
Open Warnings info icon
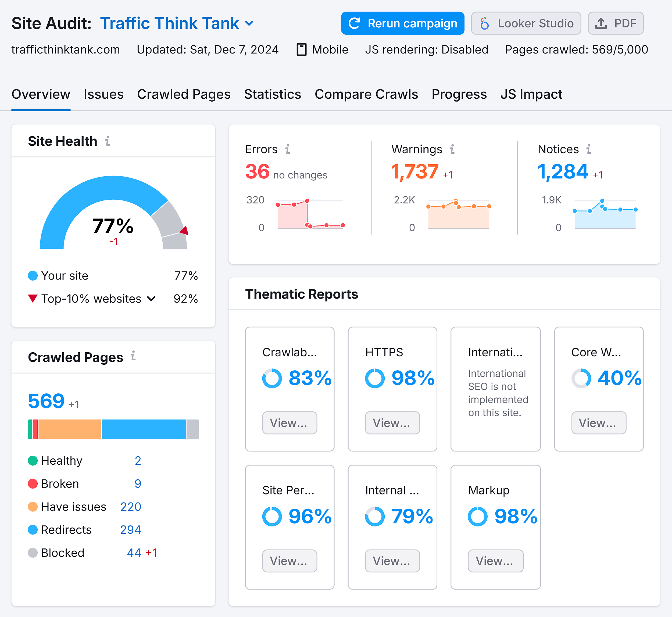pos(452,149)
